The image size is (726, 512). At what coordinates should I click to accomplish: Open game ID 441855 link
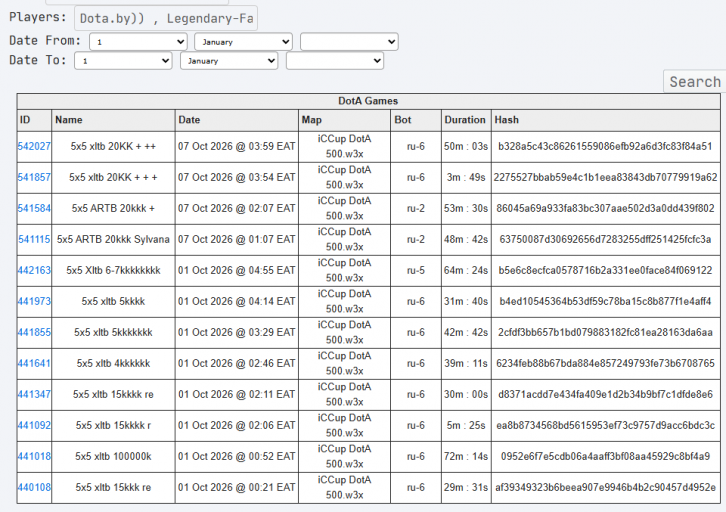tap(34, 332)
